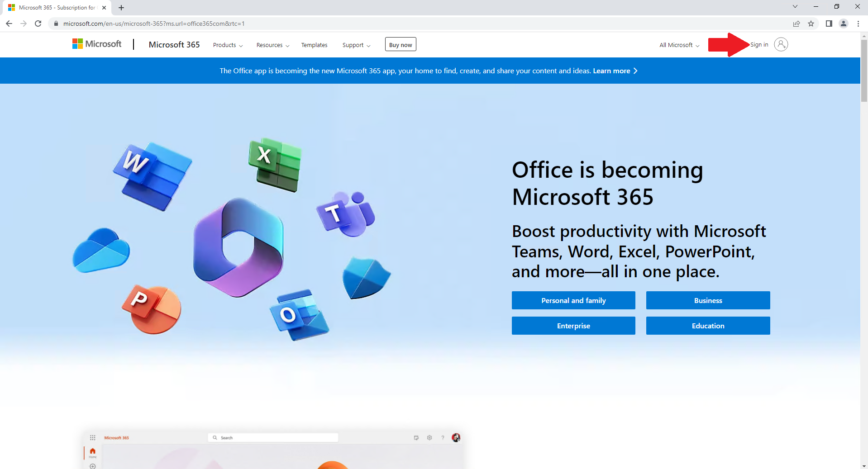Expand the Products menu

(228, 45)
